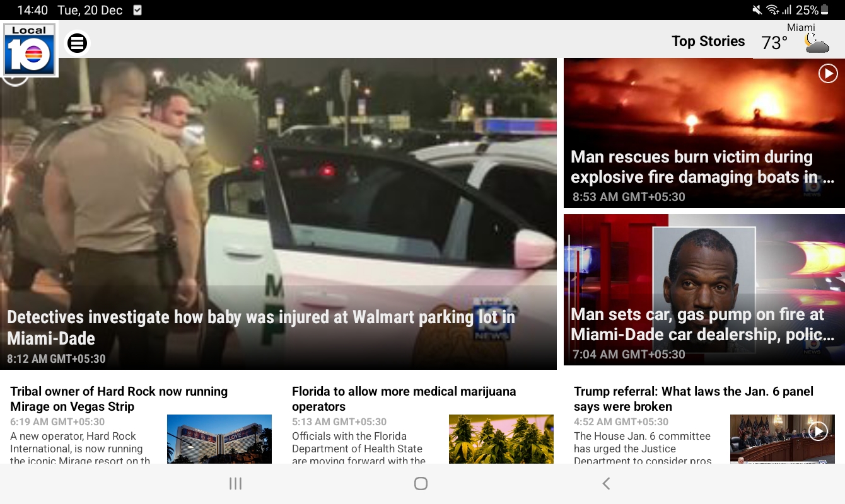
Task: Open the Florida medical marijuana headline
Action: (404, 399)
